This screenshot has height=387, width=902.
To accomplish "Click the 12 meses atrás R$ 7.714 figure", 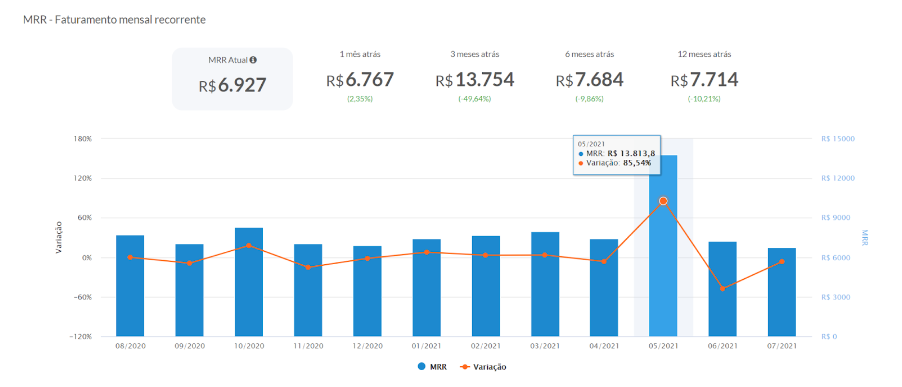I will coord(704,80).
